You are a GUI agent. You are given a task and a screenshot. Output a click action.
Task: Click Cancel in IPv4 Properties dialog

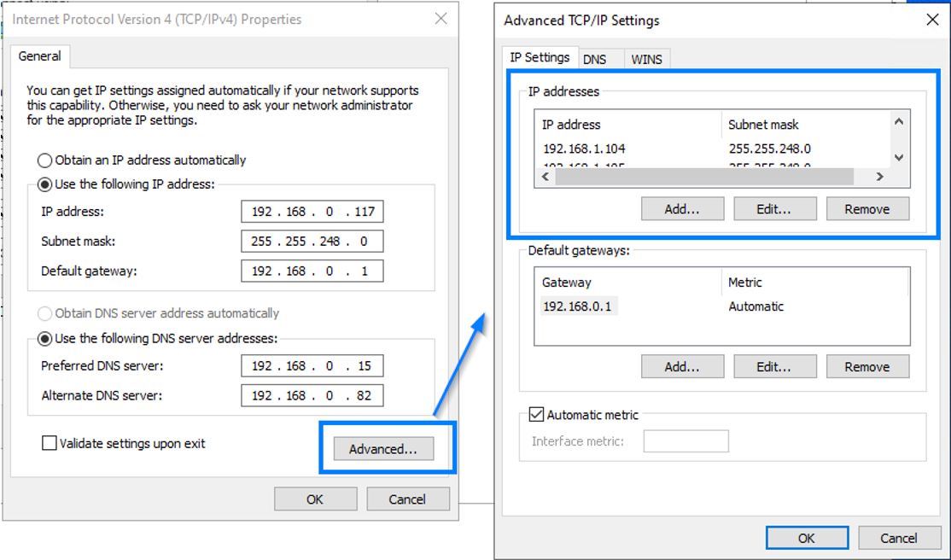[407, 499]
